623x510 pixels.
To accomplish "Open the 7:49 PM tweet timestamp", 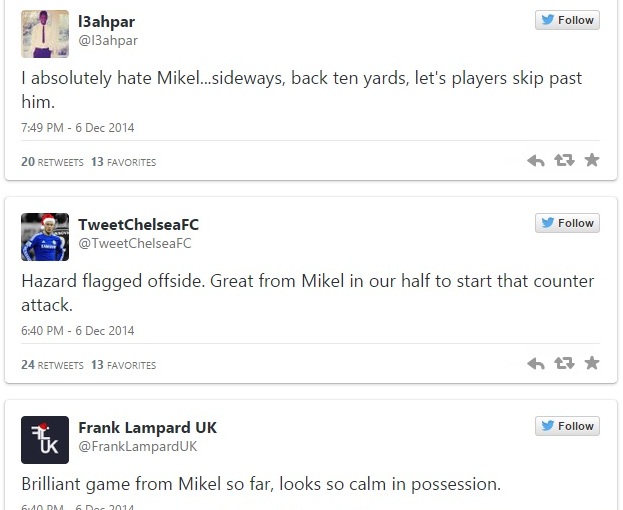I will click(x=77, y=128).
